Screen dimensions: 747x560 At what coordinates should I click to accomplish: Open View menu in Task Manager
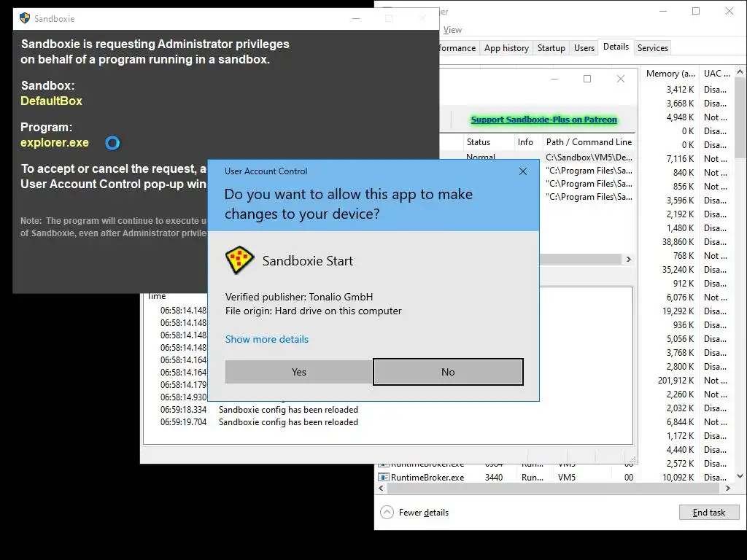452,29
